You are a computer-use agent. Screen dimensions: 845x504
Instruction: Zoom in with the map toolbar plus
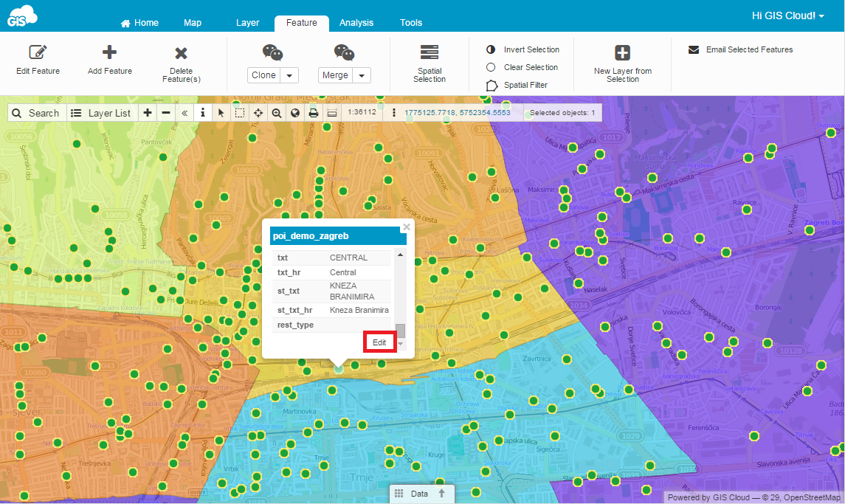[x=148, y=113]
